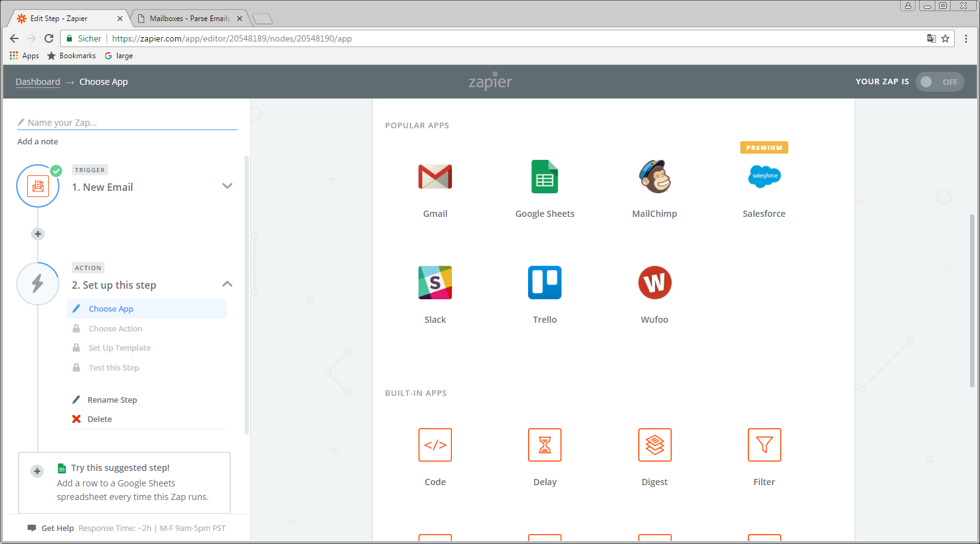Choose the Digest built-in app icon

pos(654,445)
